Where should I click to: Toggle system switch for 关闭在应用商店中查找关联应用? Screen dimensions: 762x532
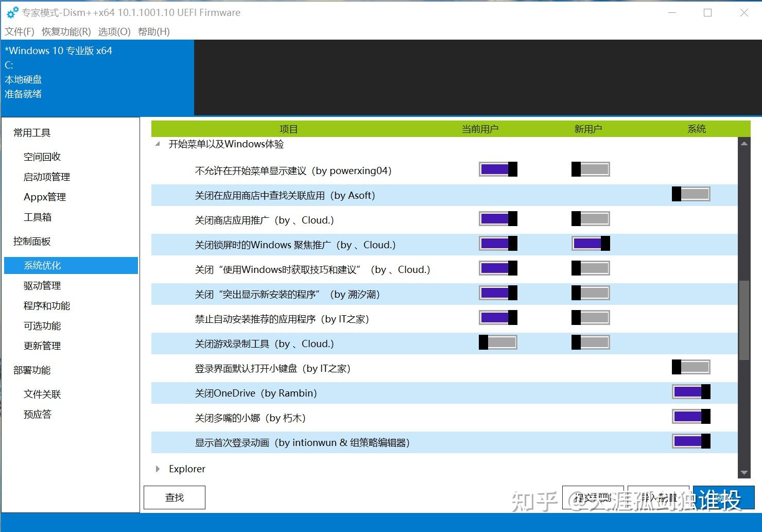[x=691, y=194]
